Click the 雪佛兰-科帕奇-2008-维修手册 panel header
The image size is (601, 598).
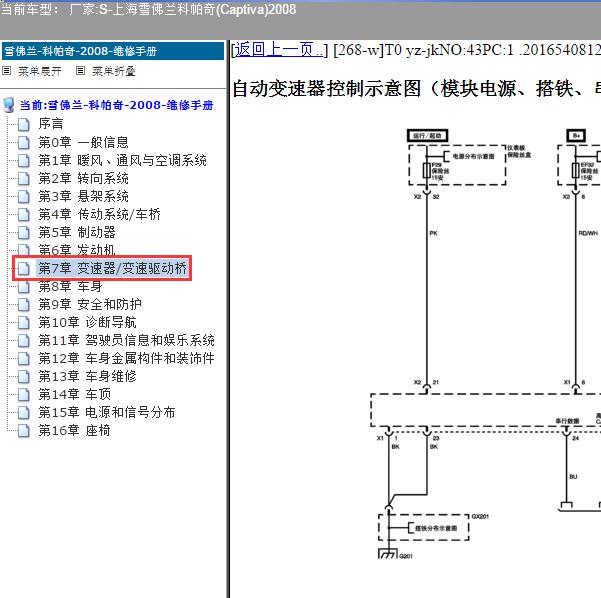[x=113, y=51]
